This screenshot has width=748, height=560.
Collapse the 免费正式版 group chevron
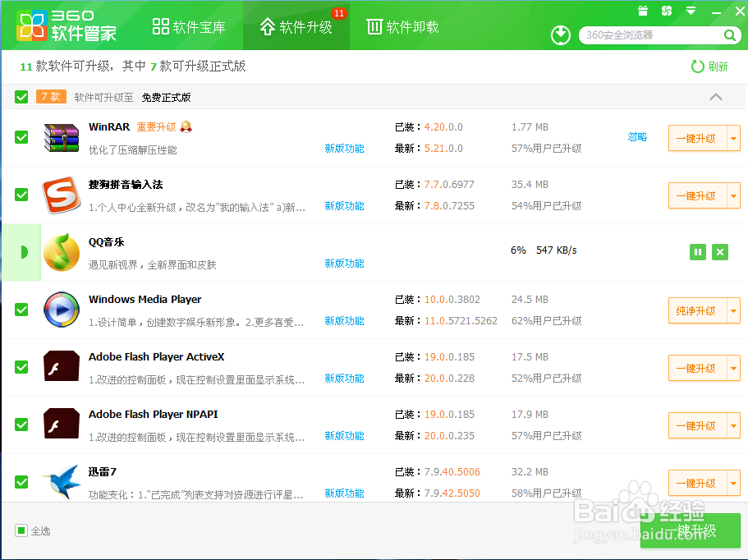click(x=715, y=97)
